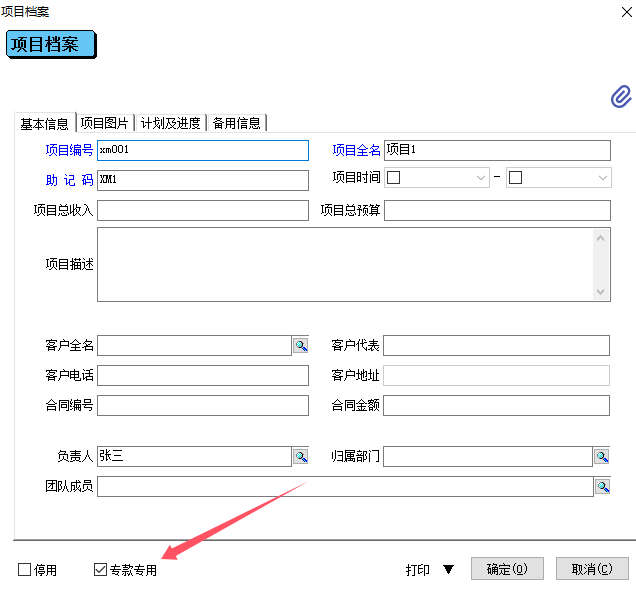This screenshot has width=636, height=593.
Task: Click the 取消(C) button
Action: coord(592,569)
